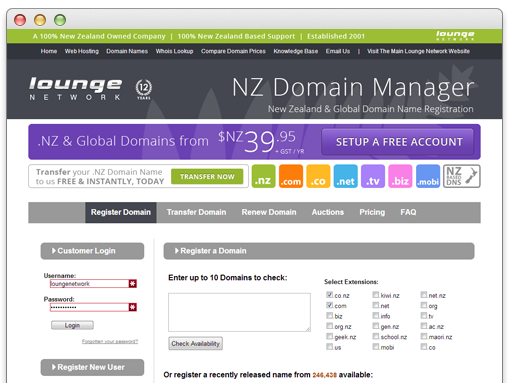Click the domains to check text area
This screenshot has height=383, width=508.
(239, 312)
